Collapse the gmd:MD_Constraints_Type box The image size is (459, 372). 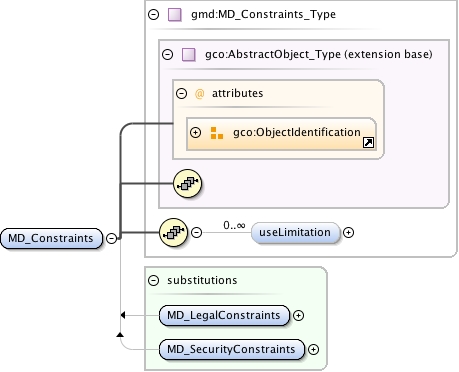coord(153,14)
